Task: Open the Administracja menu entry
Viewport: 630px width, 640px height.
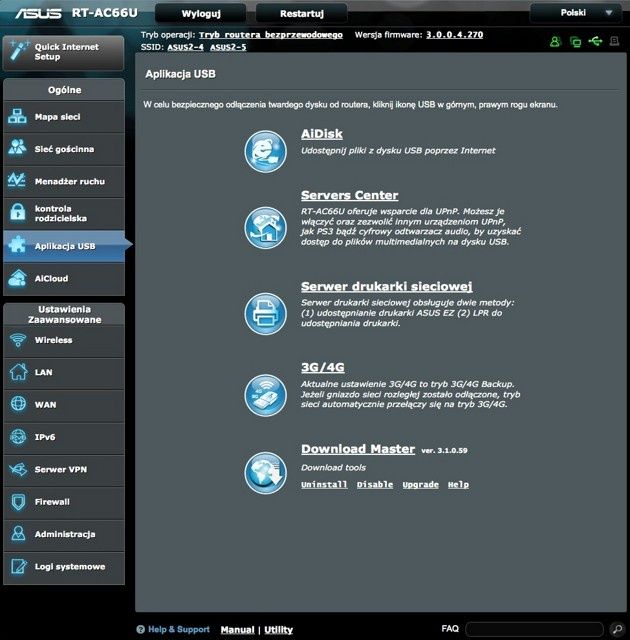Action: point(64,534)
